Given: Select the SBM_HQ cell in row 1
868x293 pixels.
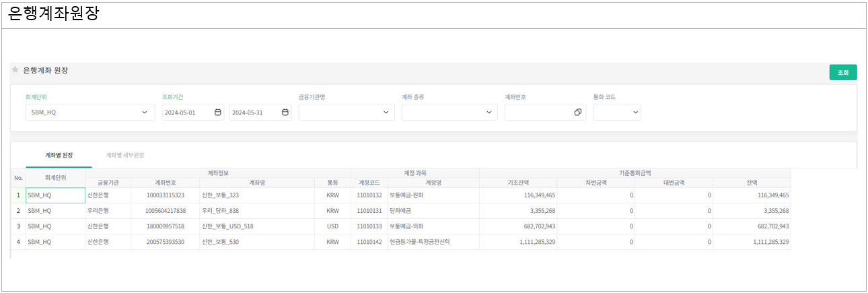Looking at the screenshot, I should tap(55, 195).
